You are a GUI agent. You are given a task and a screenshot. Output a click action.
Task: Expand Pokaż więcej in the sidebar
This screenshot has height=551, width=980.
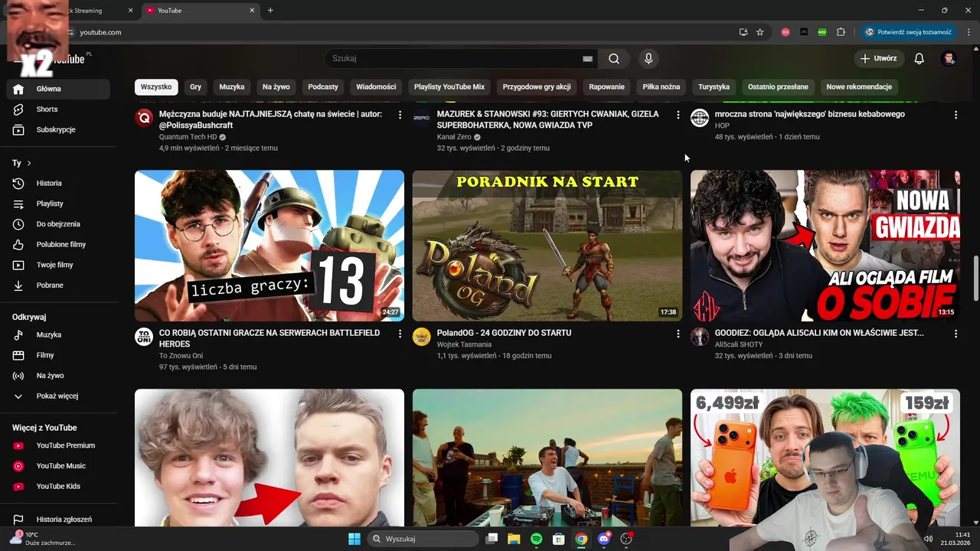(59, 396)
